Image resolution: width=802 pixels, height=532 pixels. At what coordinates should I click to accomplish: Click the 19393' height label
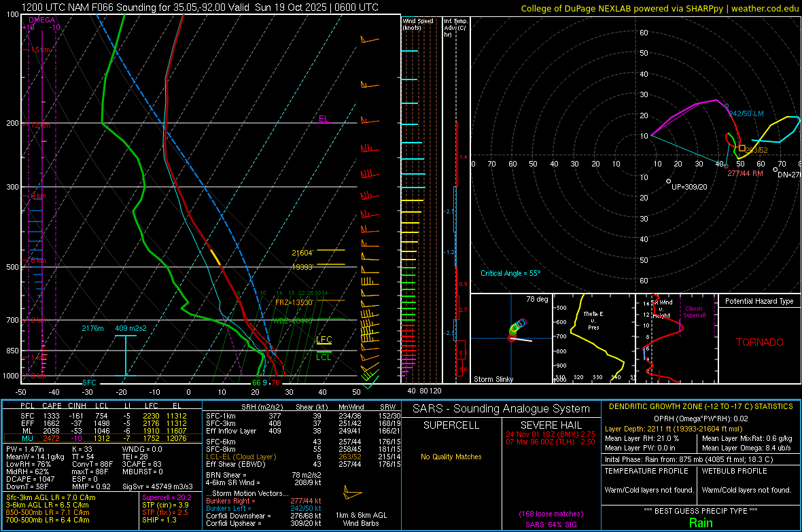302,267
